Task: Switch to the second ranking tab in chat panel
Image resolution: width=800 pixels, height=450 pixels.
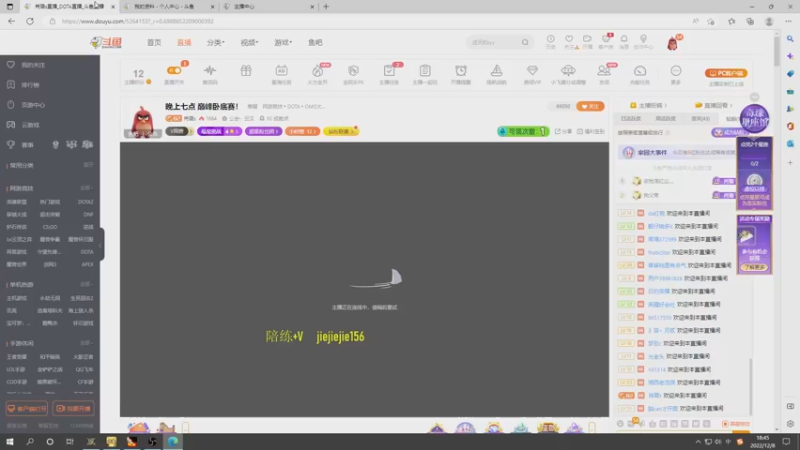Action: click(665, 118)
